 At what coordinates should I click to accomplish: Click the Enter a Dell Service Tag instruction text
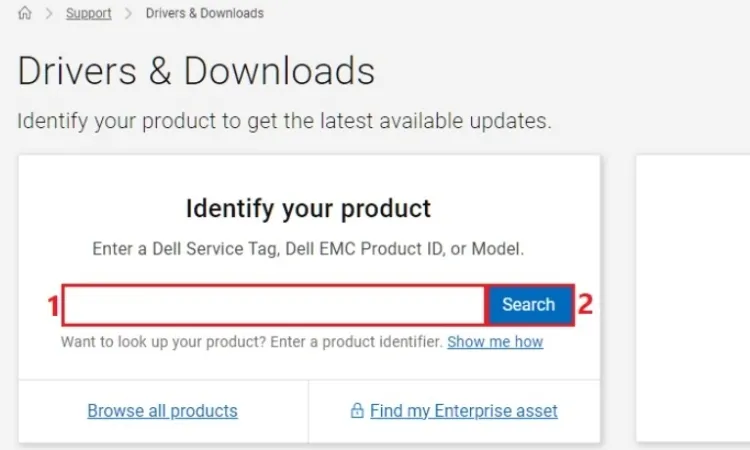point(308,247)
